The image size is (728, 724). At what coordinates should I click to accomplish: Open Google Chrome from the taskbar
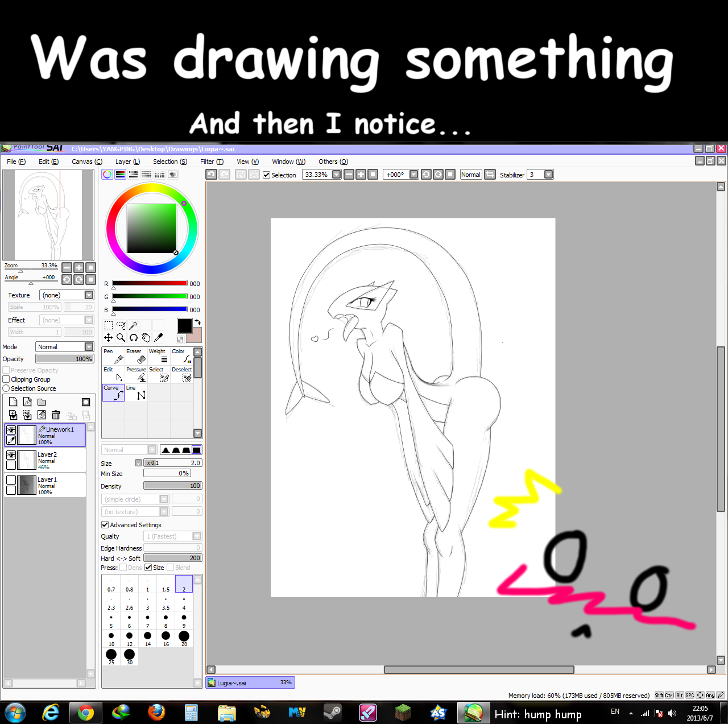click(86, 712)
